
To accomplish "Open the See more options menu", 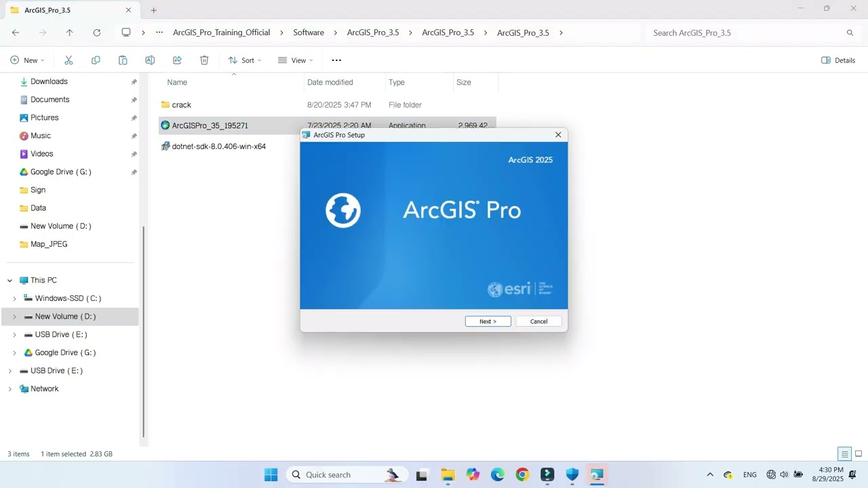I will click(336, 60).
